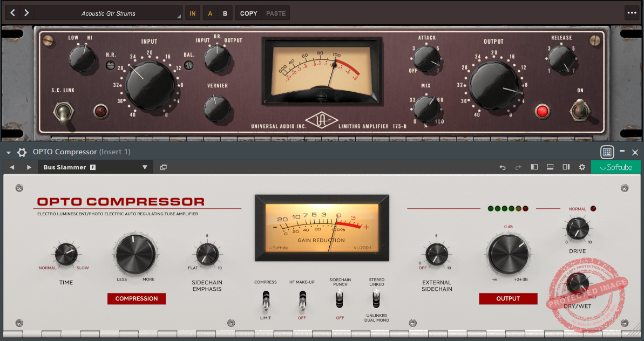Click the NORMAL drive indicator LED
This screenshot has width=644, height=341.
click(x=593, y=209)
